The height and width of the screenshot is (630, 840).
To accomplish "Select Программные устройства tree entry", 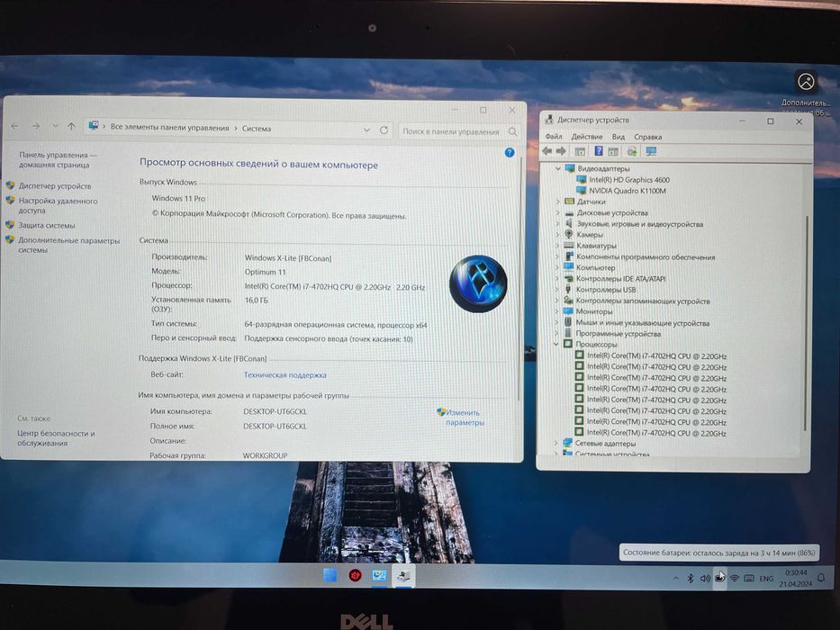I will [618, 334].
